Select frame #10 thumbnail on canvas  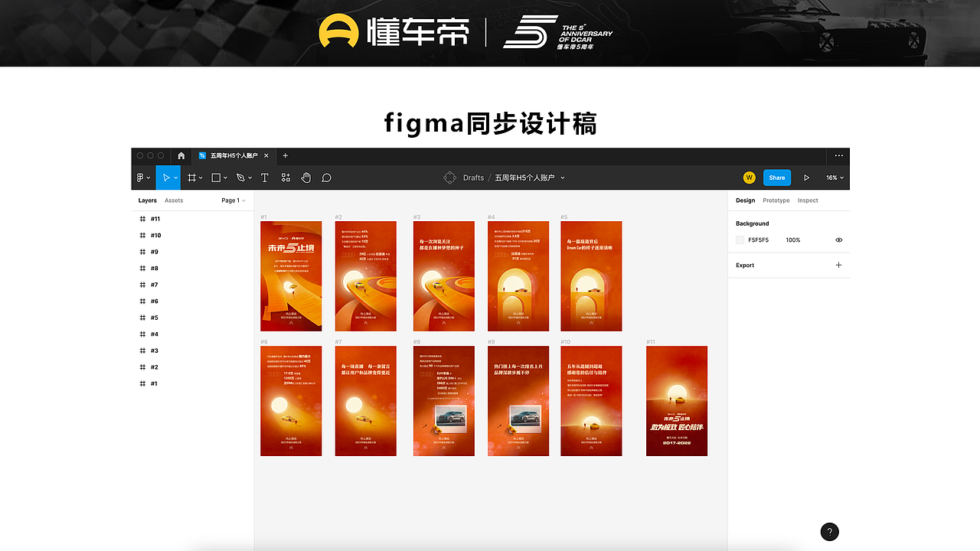(x=591, y=401)
